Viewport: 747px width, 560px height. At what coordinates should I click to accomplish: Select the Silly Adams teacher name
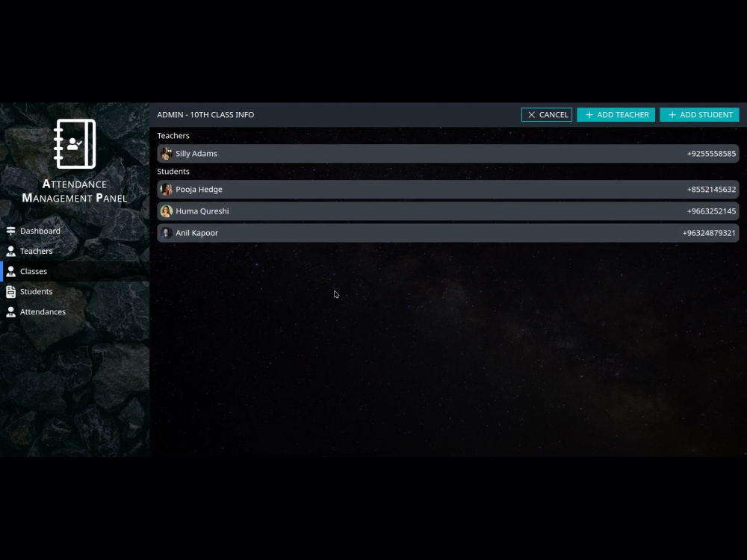tap(196, 154)
